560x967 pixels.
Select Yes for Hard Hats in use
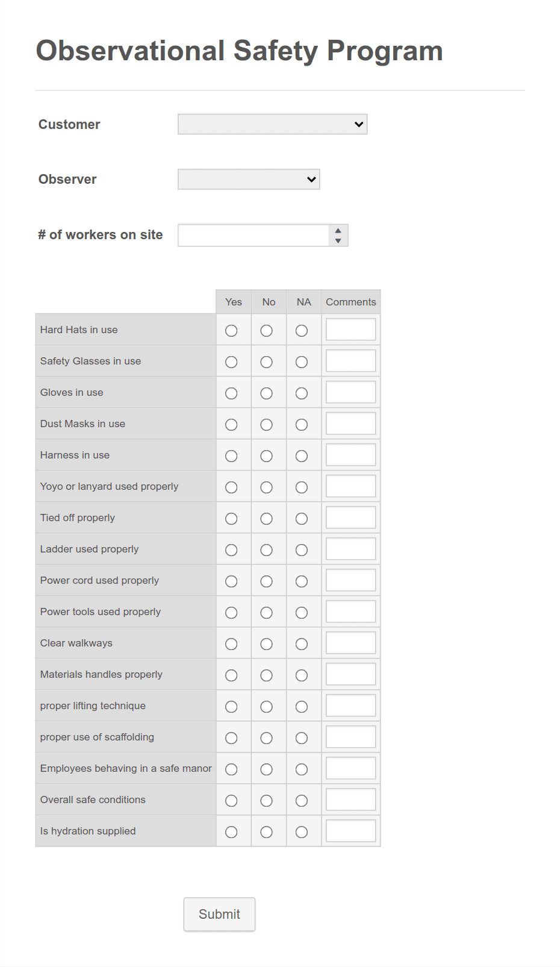[x=231, y=331]
